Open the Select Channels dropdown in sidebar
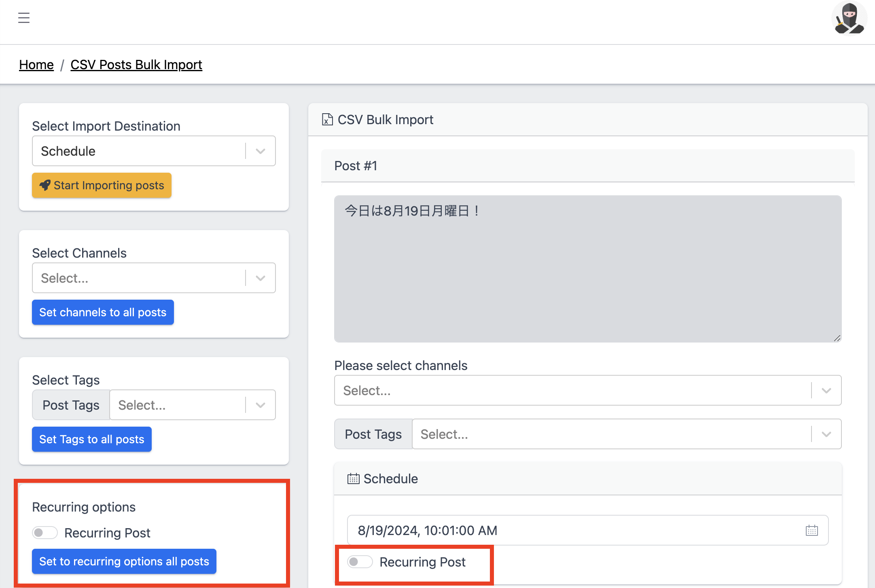This screenshot has height=588, width=875. coord(154,278)
